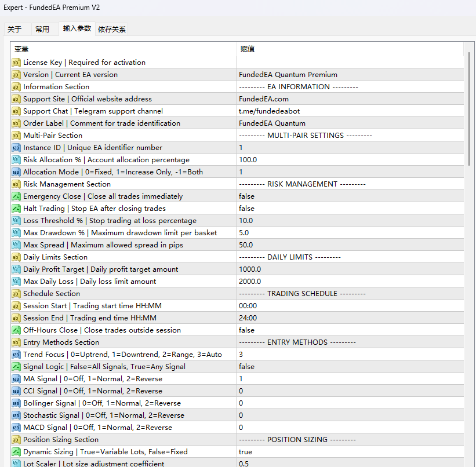Switch to the 关于 tab
The width and height of the screenshot is (476, 467).
pos(14,30)
